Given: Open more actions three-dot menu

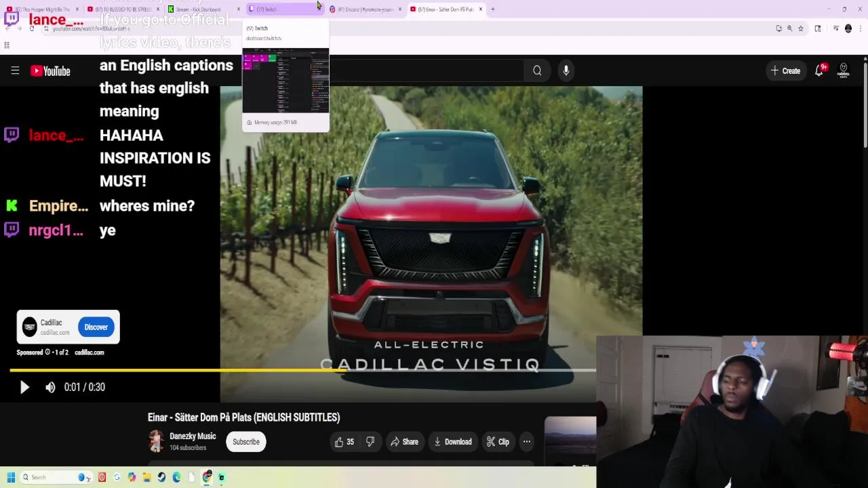Looking at the screenshot, I should [527, 442].
